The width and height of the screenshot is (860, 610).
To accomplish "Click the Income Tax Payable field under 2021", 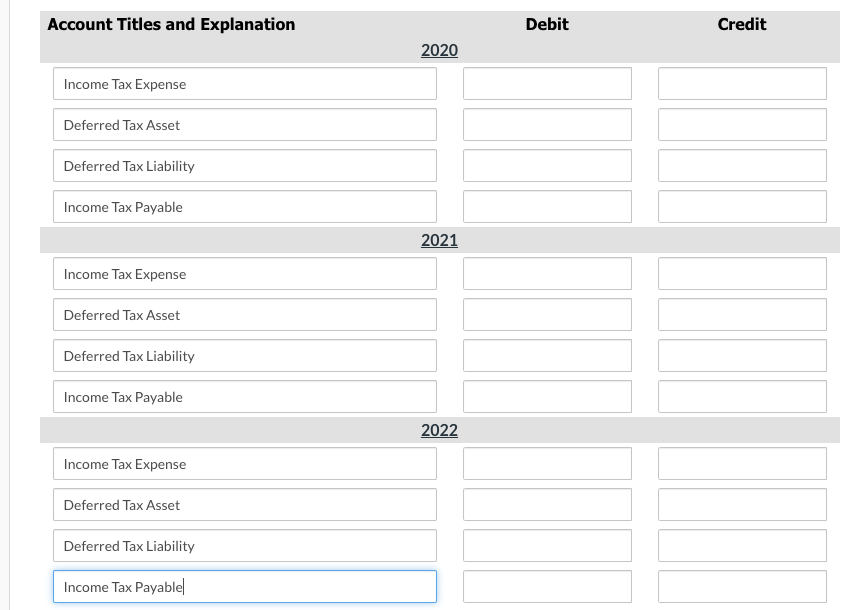I will [x=245, y=396].
